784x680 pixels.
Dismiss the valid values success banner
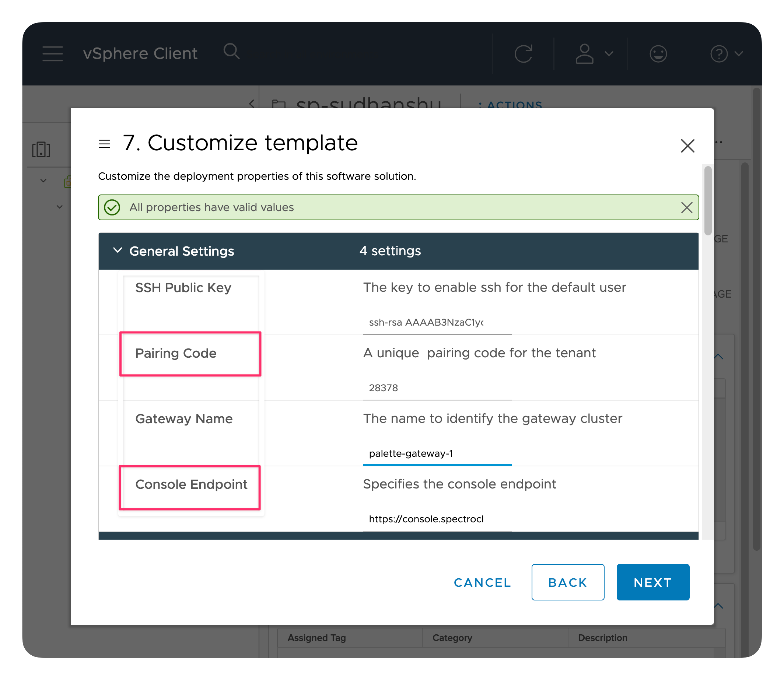pyautogui.click(x=686, y=207)
